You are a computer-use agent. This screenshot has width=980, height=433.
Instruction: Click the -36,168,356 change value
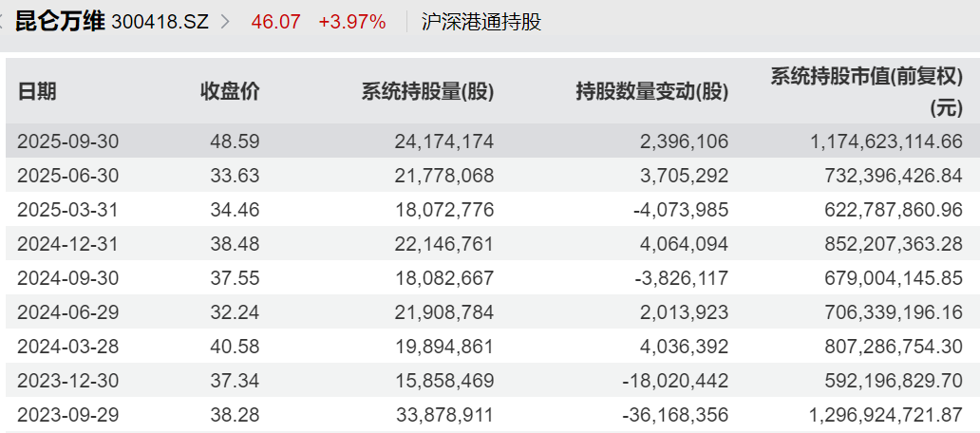(x=674, y=415)
